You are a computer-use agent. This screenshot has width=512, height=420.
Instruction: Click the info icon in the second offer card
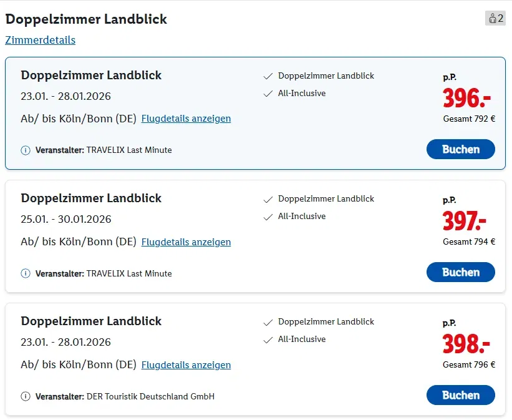(25, 273)
